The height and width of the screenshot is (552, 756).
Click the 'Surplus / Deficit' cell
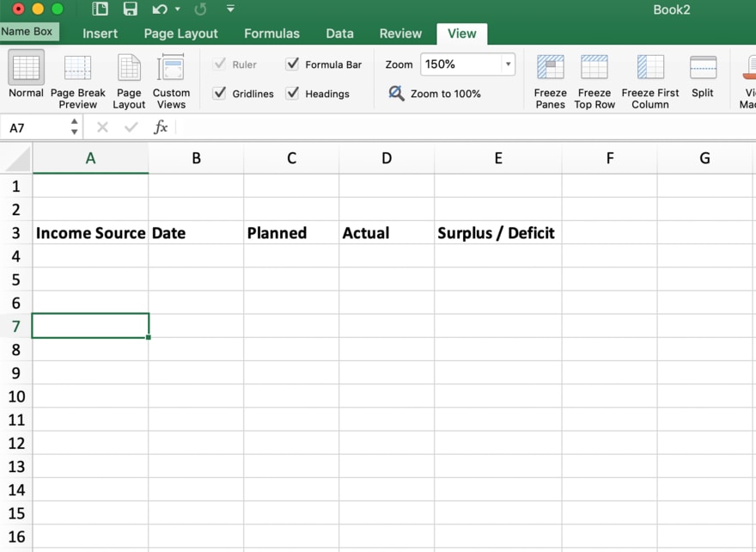(498, 233)
